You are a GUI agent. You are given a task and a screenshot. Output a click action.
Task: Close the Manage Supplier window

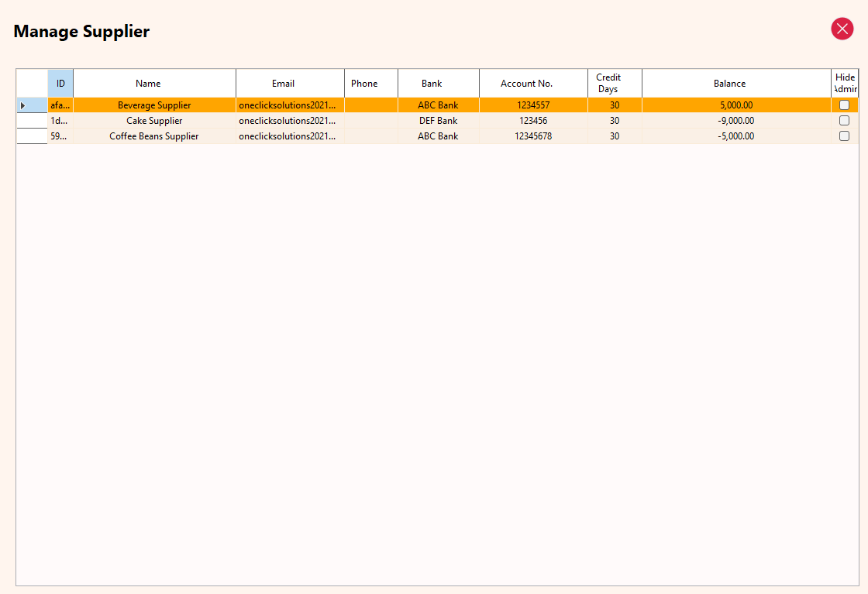point(842,29)
